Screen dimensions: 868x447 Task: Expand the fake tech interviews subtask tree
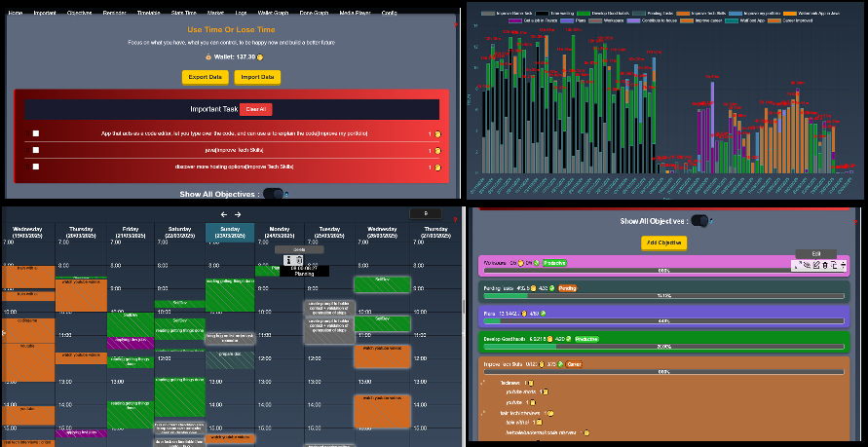pos(483,413)
